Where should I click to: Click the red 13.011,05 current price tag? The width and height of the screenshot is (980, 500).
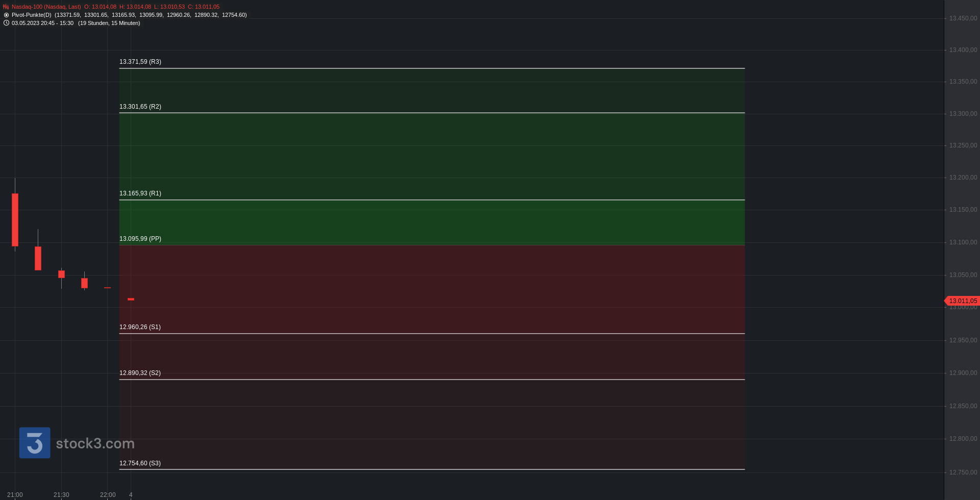click(x=962, y=301)
